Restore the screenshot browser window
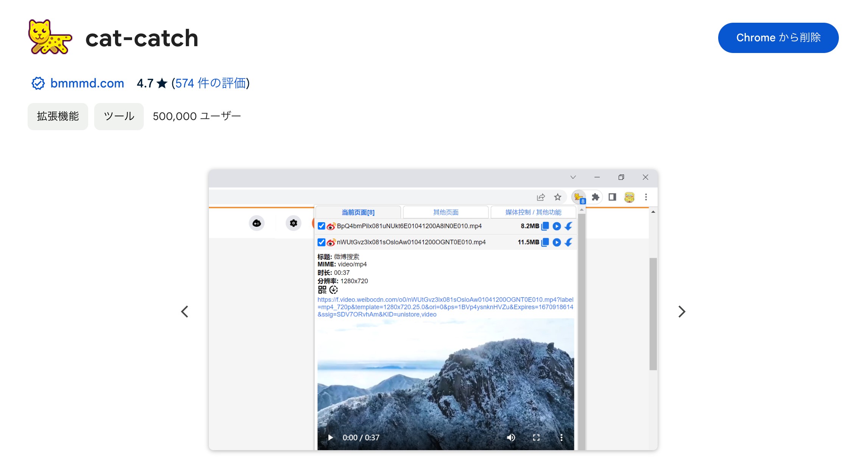 pyautogui.click(x=621, y=177)
